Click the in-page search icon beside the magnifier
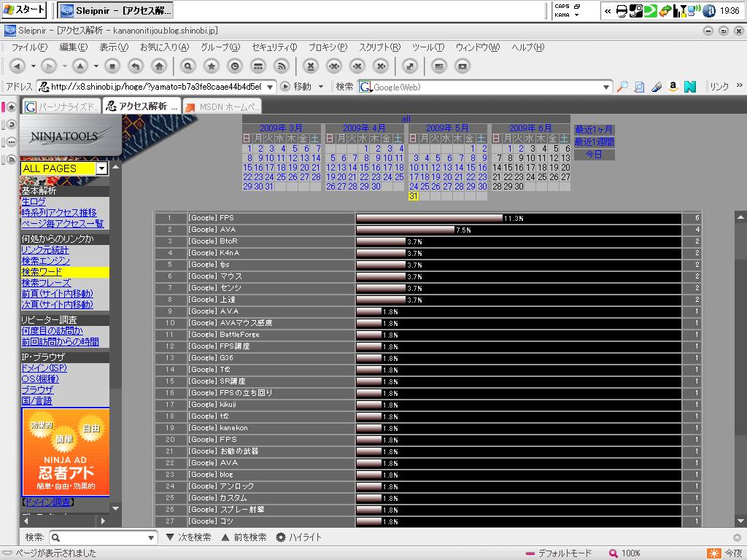The height and width of the screenshot is (560, 747). click(639, 87)
